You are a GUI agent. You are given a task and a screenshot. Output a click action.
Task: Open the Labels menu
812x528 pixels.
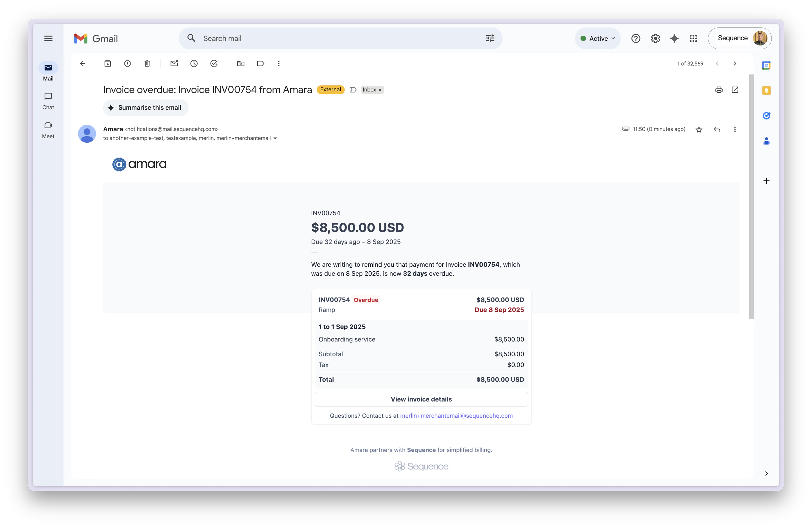pos(261,63)
